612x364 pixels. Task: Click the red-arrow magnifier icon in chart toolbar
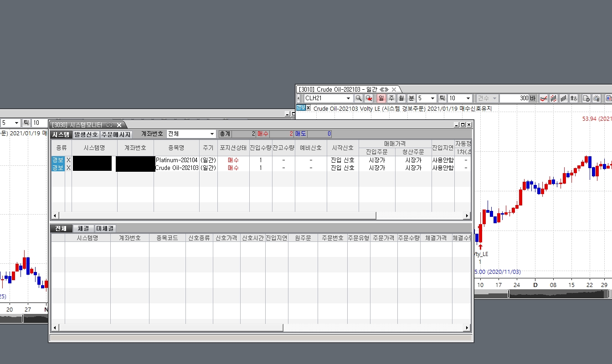(369, 98)
